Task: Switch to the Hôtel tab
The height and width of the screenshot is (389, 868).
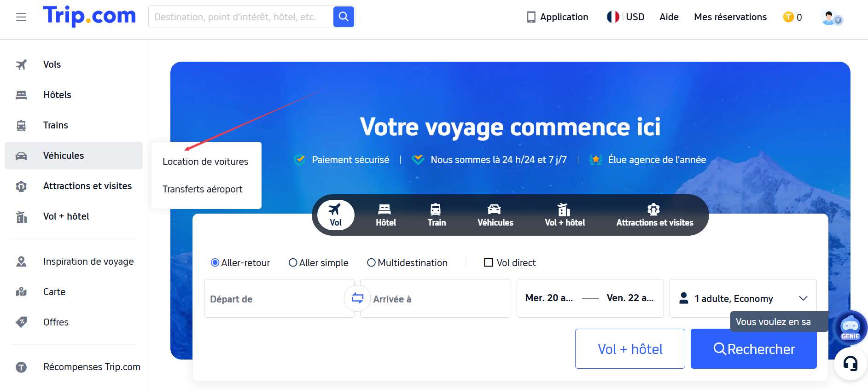Action: (x=386, y=215)
